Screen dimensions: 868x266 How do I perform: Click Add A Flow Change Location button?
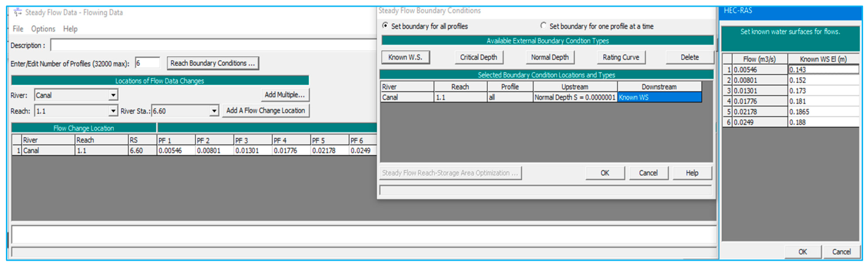(x=266, y=110)
